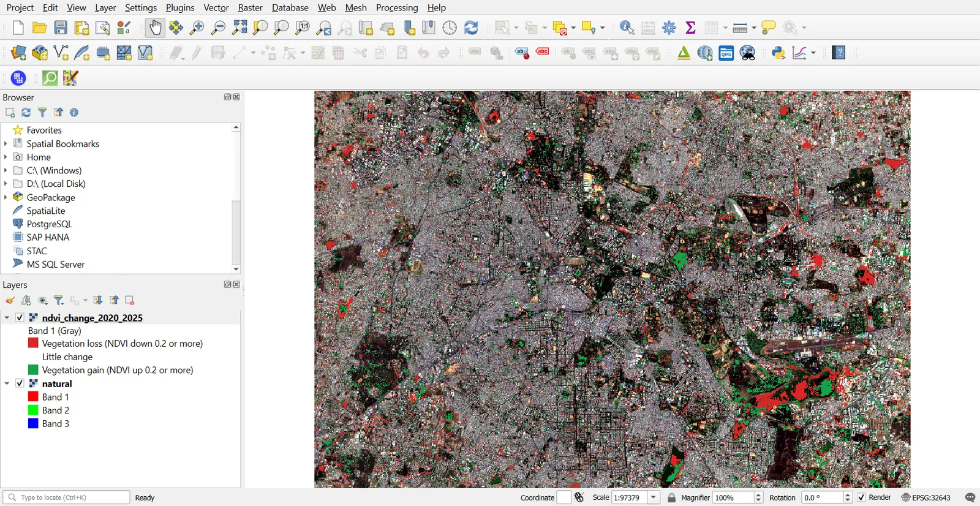Image resolution: width=980 pixels, height=506 pixels.
Task: Open the Python Console icon
Action: (778, 53)
